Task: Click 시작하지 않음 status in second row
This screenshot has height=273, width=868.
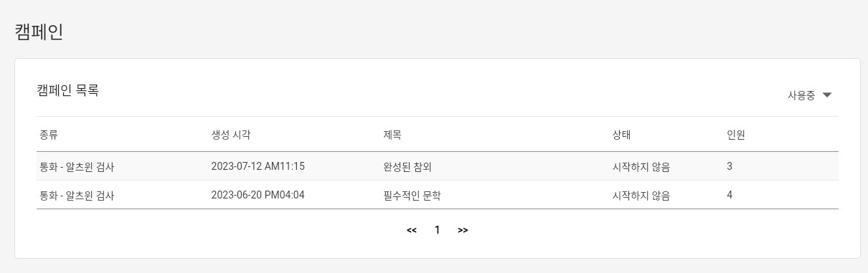Action: [641, 195]
